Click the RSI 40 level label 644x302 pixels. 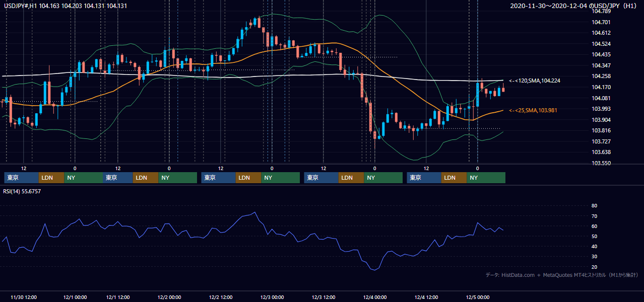pos(594,246)
